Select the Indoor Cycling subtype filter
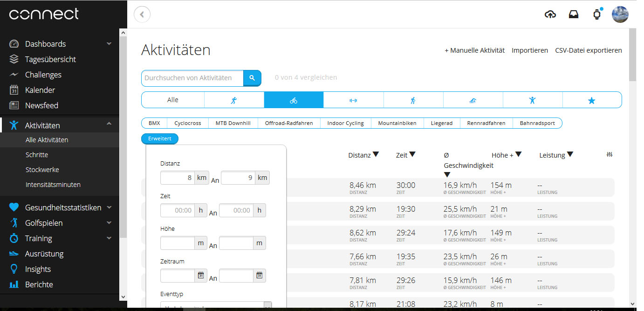644x311 pixels. pyautogui.click(x=345, y=123)
